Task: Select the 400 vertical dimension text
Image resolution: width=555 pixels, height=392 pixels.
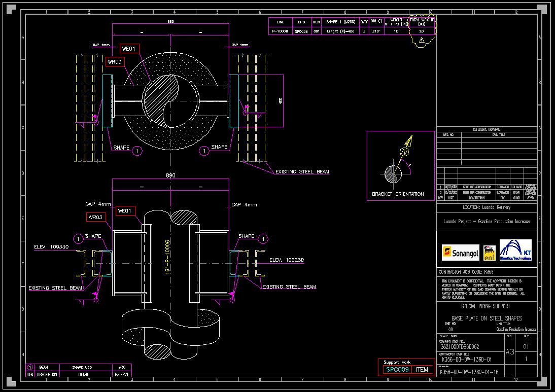Action: pyautogui.click(x=281, y=101)
